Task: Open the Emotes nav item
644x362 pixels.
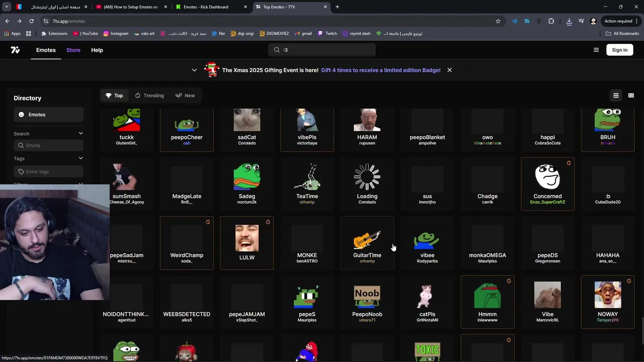Action: pos(46,50)
